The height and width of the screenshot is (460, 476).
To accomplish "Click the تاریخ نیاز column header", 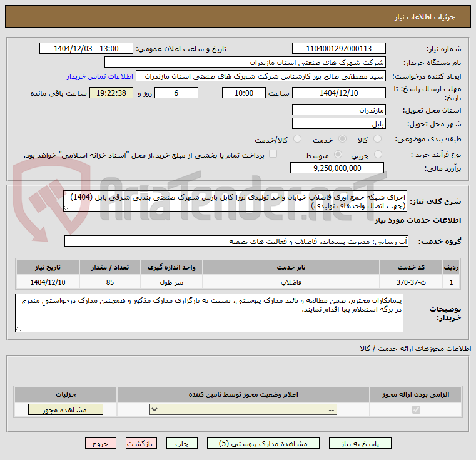I will [48, 267].
